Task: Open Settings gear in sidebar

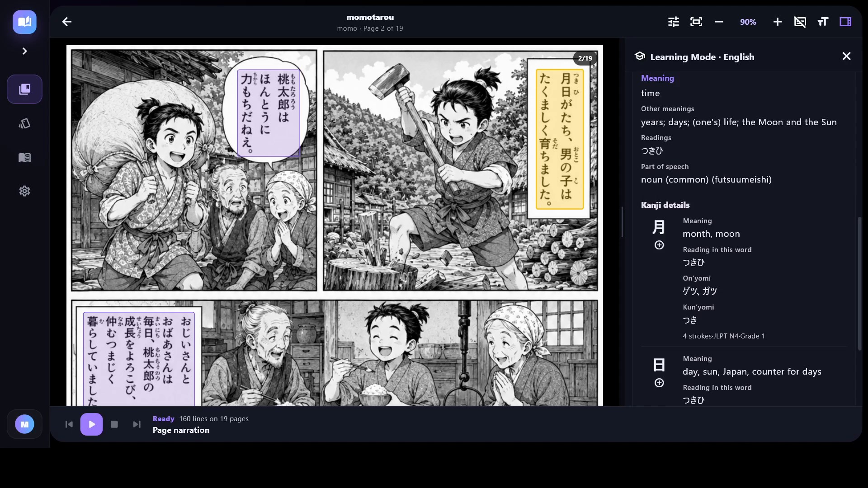Action: 25,191
